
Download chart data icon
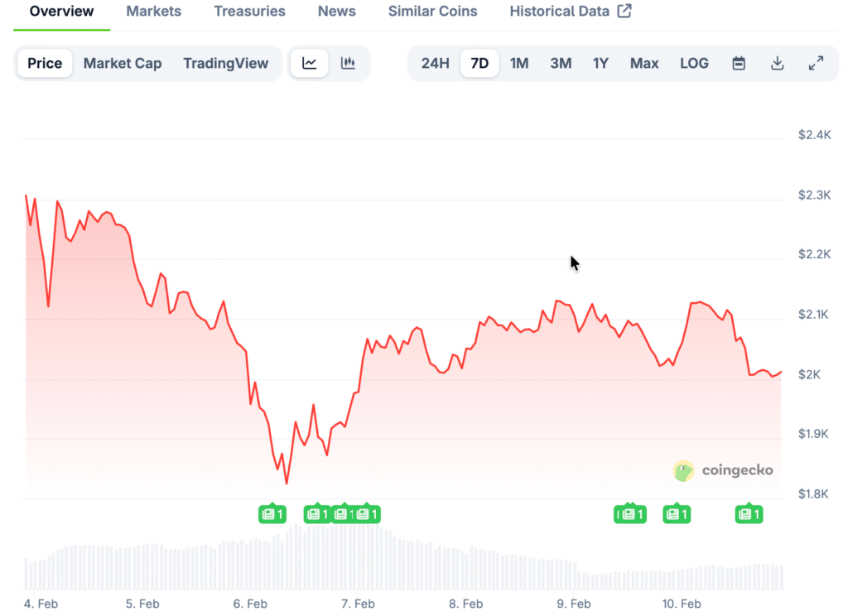[x=777, y=64]
